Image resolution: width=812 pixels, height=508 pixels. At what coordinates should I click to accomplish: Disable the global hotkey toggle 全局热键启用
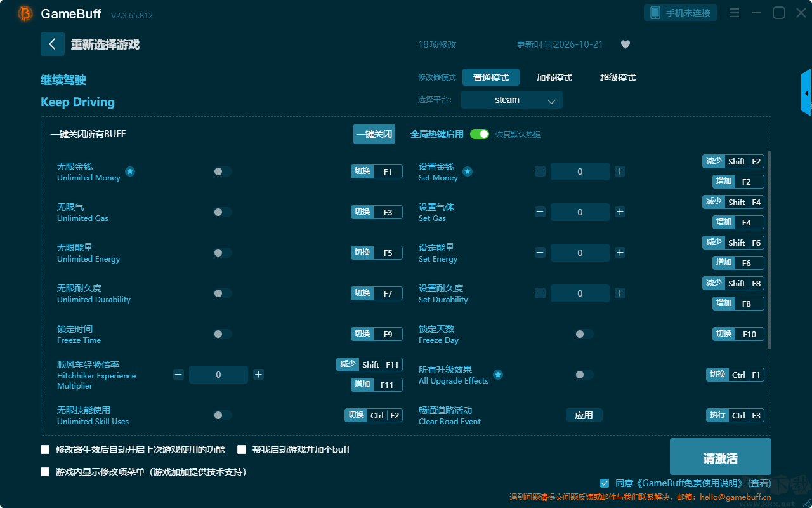pyautogui.click(x=480, y=134)
